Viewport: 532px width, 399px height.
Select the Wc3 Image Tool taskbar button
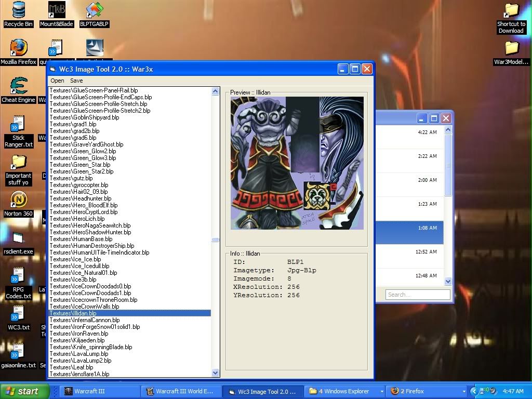point(262,391)
